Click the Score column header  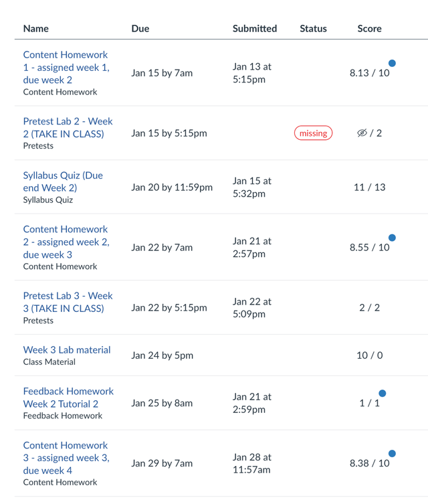[x=369, y=29]
